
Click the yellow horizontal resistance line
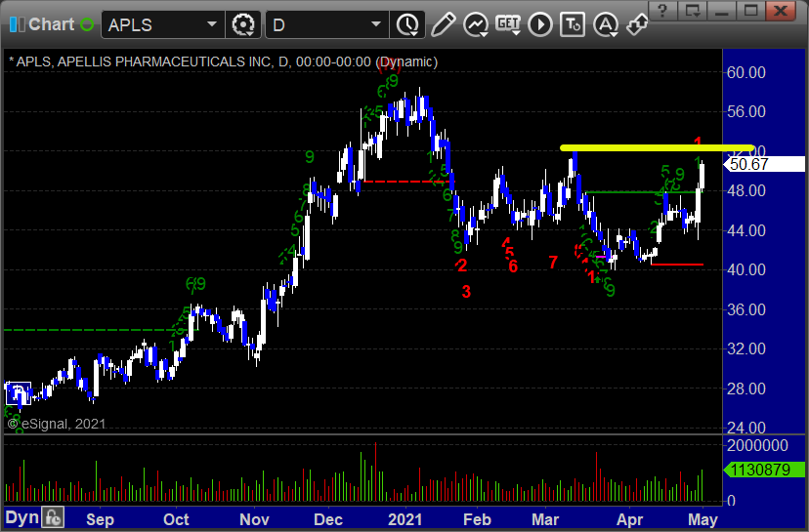657,148
